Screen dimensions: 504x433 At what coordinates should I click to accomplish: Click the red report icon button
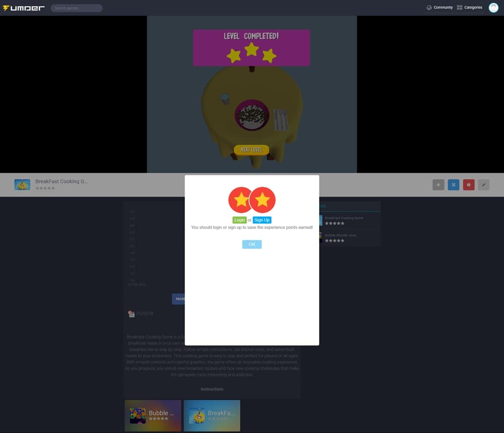(x=468, y=185)
